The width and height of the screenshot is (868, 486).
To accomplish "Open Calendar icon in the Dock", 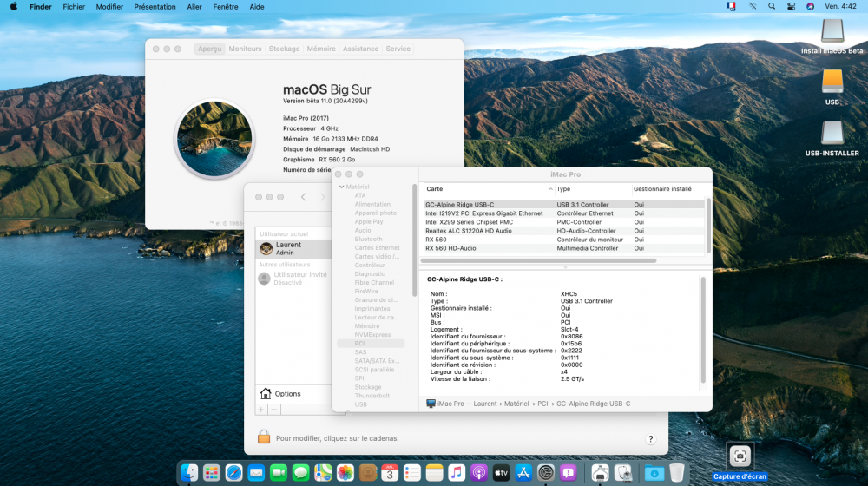I will [390, 473].
